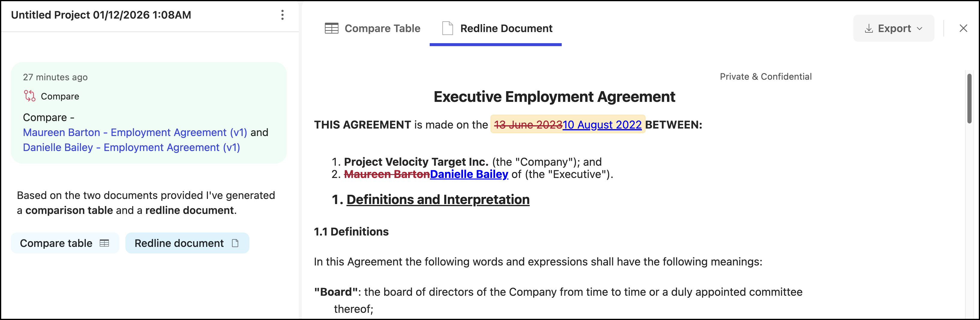The height and width of the screenshot is (320, 980).
Task: Open Maureen Barton Employment Agreement link
Action: click(135, 132)
